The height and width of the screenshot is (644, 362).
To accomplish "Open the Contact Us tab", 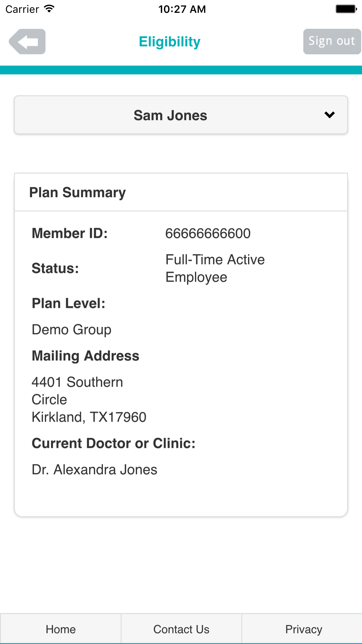I will click(181, 629).
